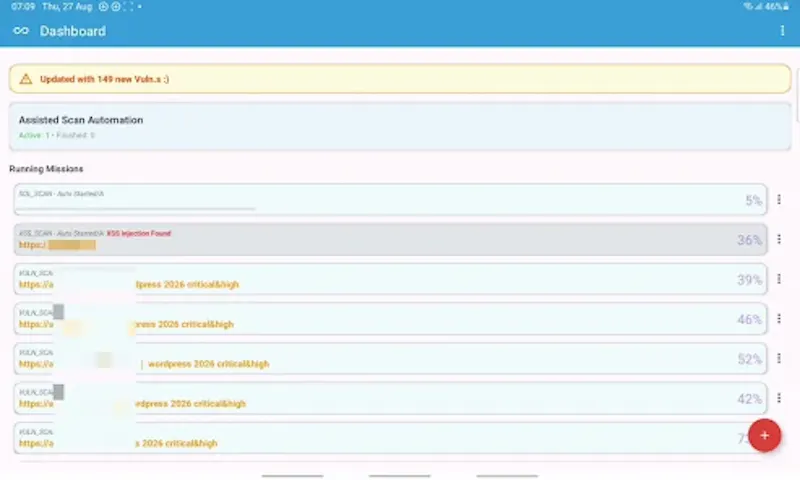Open options menu for the 36% mission
The width and height of the screenshot is (800, 480).
(779, 239)
